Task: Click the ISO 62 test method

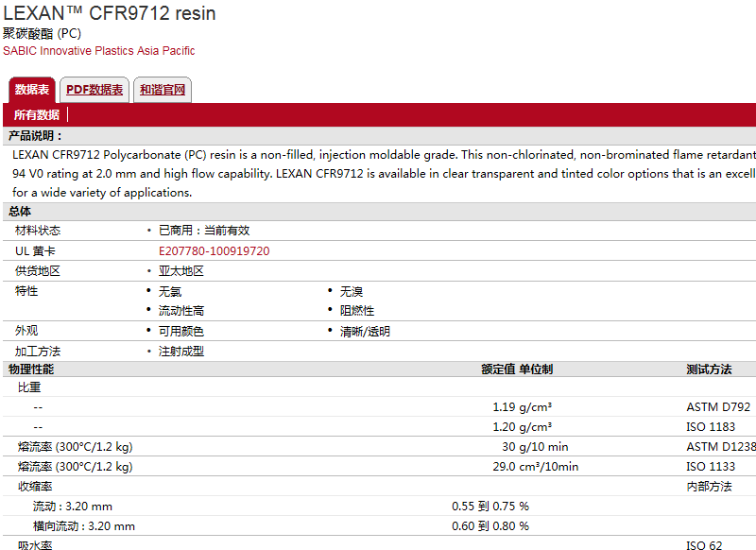Action: pyautogui.click(x=704, y=545)
